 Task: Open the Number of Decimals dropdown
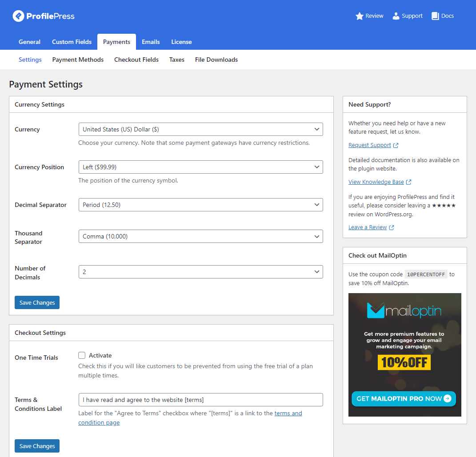point(200,272)
